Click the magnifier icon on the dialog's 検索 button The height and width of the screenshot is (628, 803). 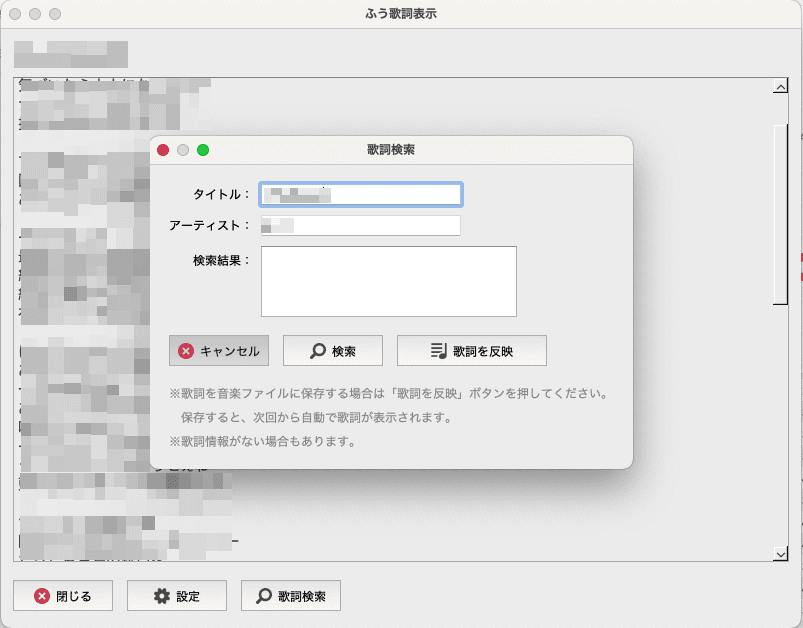coord(318,351)
